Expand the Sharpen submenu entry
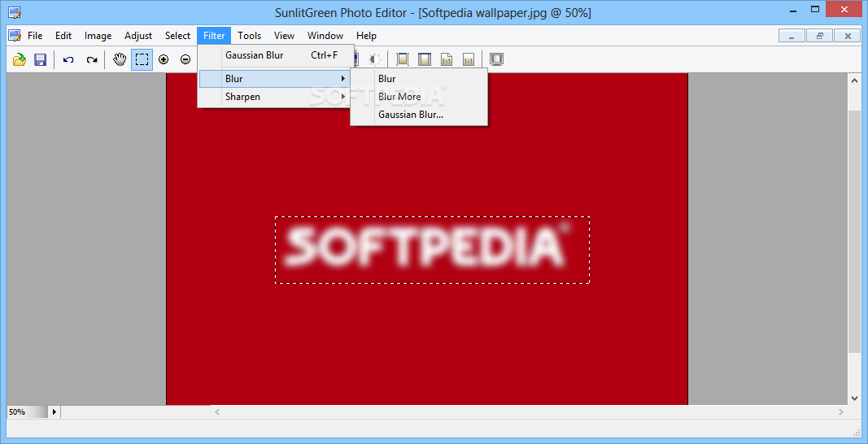 [276, 96]
